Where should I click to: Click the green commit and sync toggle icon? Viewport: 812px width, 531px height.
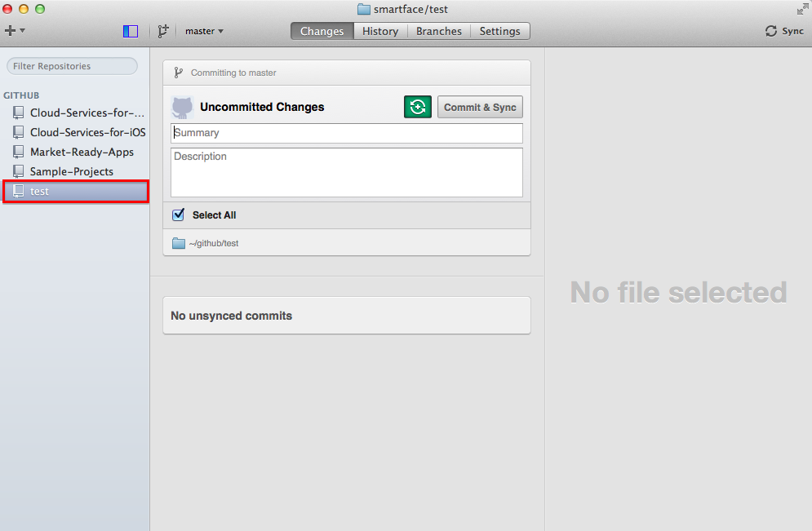coord(417,107)
